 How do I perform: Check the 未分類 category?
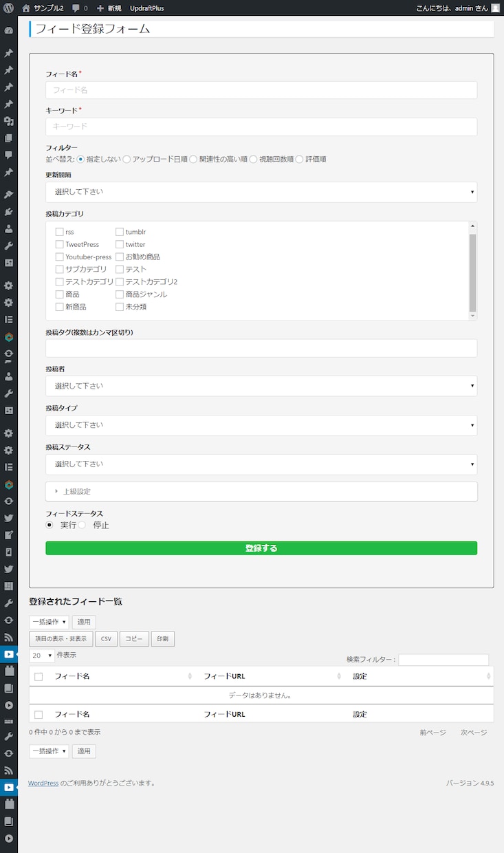120,307
